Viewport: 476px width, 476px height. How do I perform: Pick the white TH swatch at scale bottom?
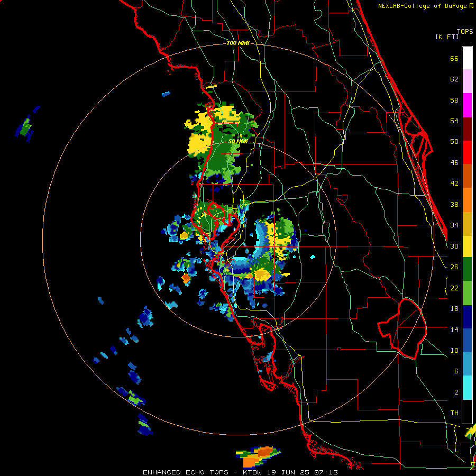coord(467,411)
